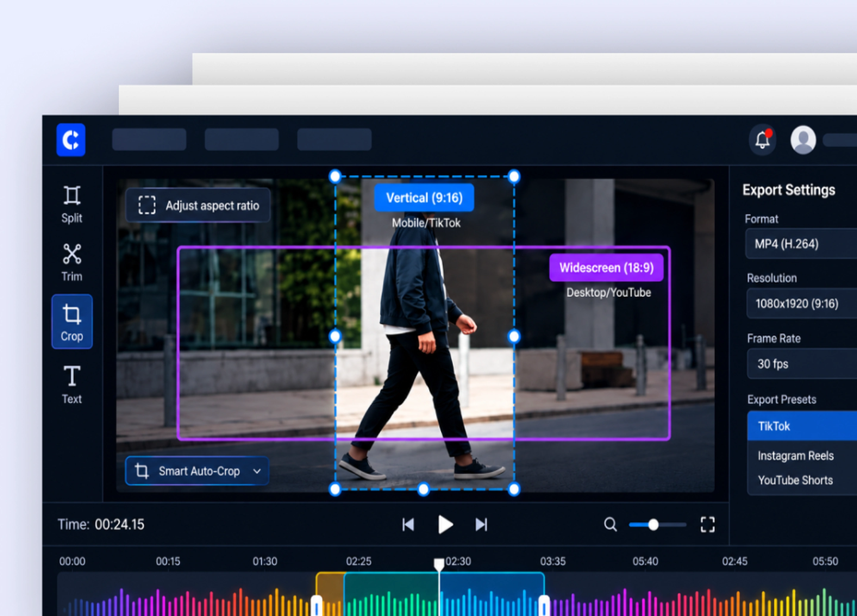Click the timeline playhead marker
The height and width of the screenshot is (616, 857).
pos(439,565)
